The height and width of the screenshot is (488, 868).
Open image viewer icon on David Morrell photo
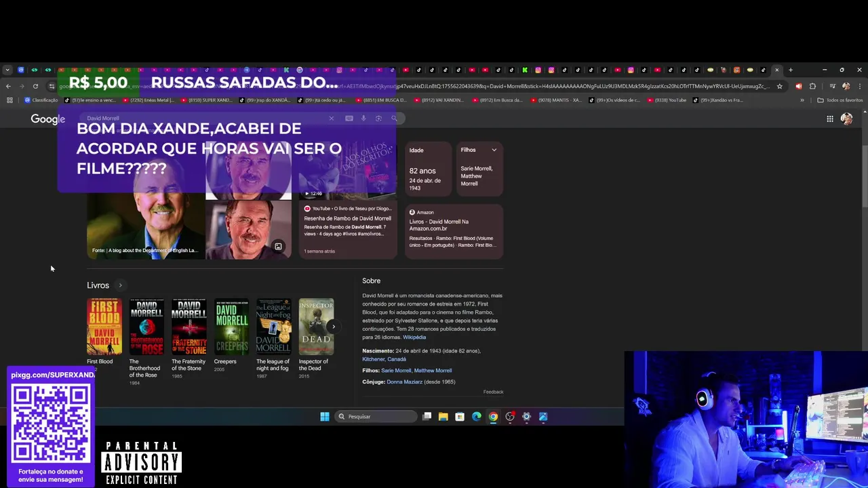(x=278, y=246)
